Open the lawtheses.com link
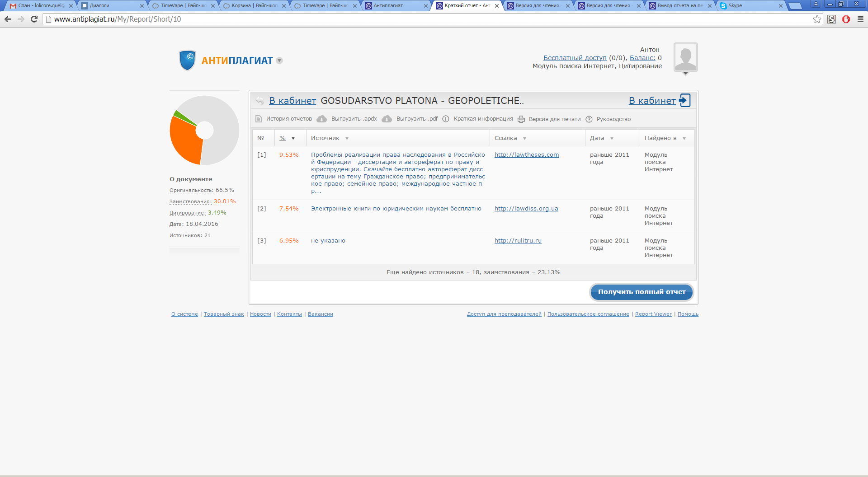The image size is (868, 477). pos(527,155)
